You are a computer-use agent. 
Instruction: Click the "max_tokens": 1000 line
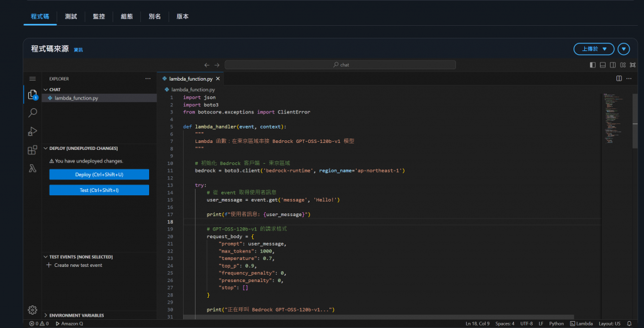247,251
